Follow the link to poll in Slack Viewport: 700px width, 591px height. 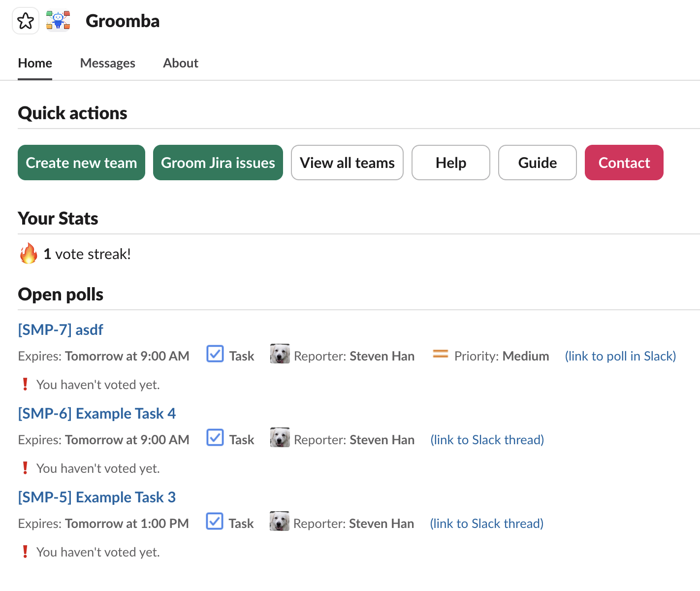[x=620, y=356]
